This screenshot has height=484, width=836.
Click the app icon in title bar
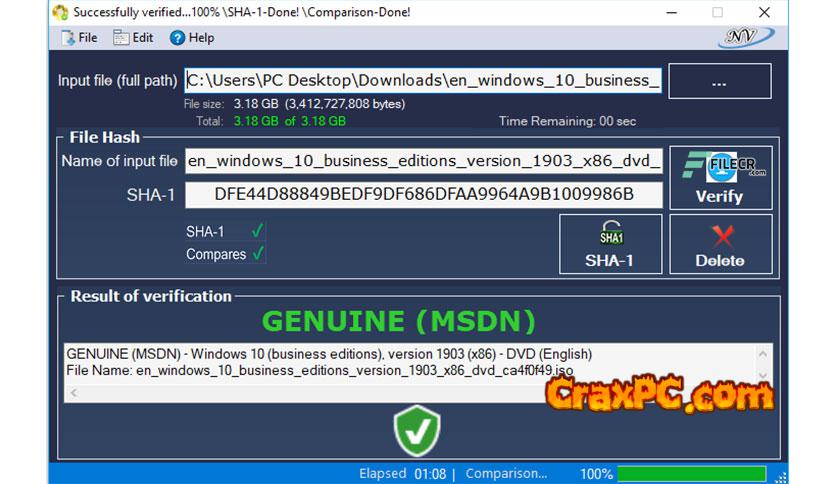click(x=60, y=12)
